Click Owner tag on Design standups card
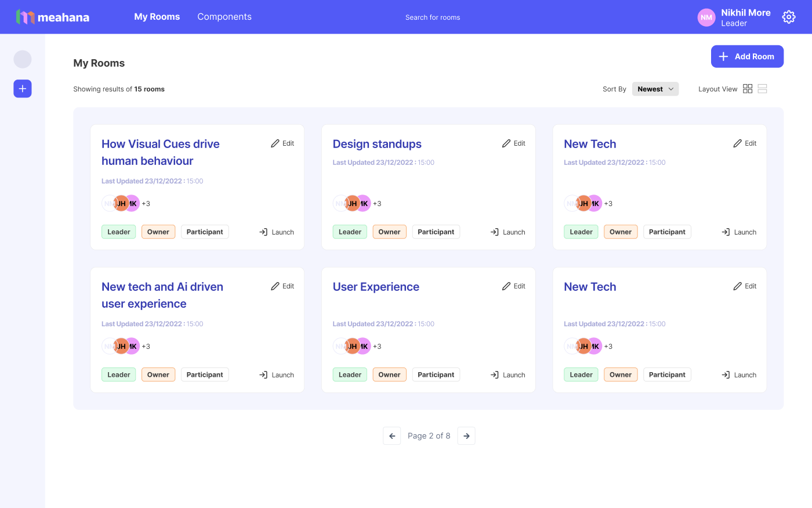 (389, 232)
